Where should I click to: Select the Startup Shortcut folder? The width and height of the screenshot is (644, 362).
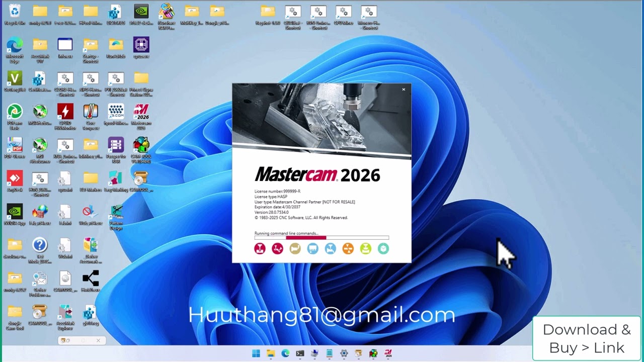pos(91,50)
